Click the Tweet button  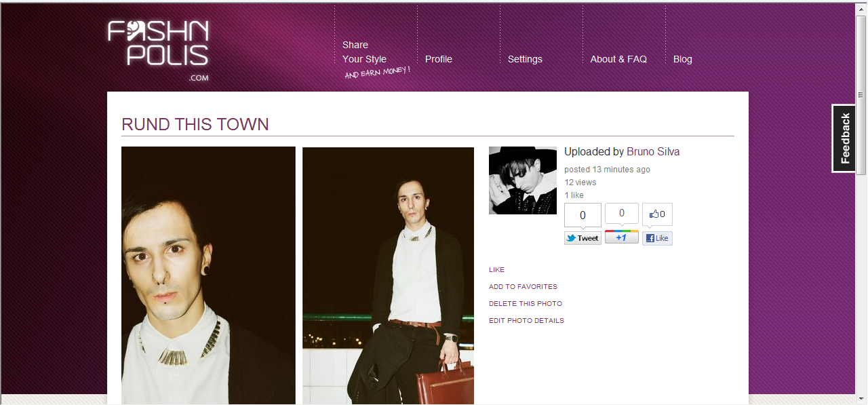click(x=583, y=238)
